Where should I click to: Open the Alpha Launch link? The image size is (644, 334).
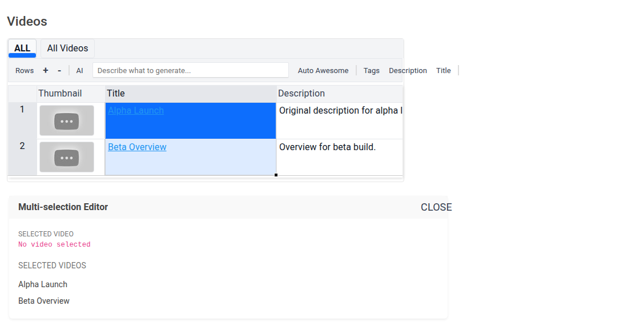[x=135, y=111]
